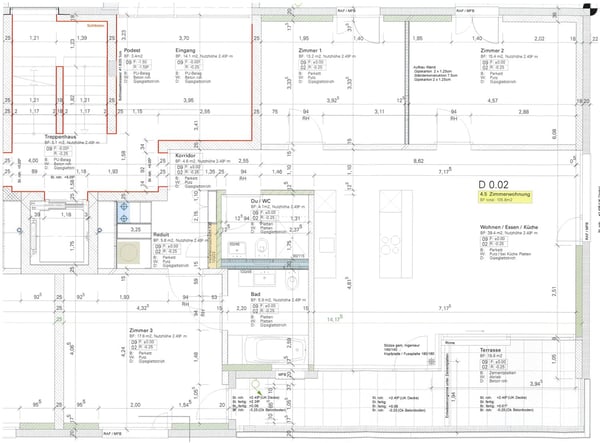Click the washbasin symbol in Du / WC
Viewport: 600px width, 443px height.
[x=236, y=248]
